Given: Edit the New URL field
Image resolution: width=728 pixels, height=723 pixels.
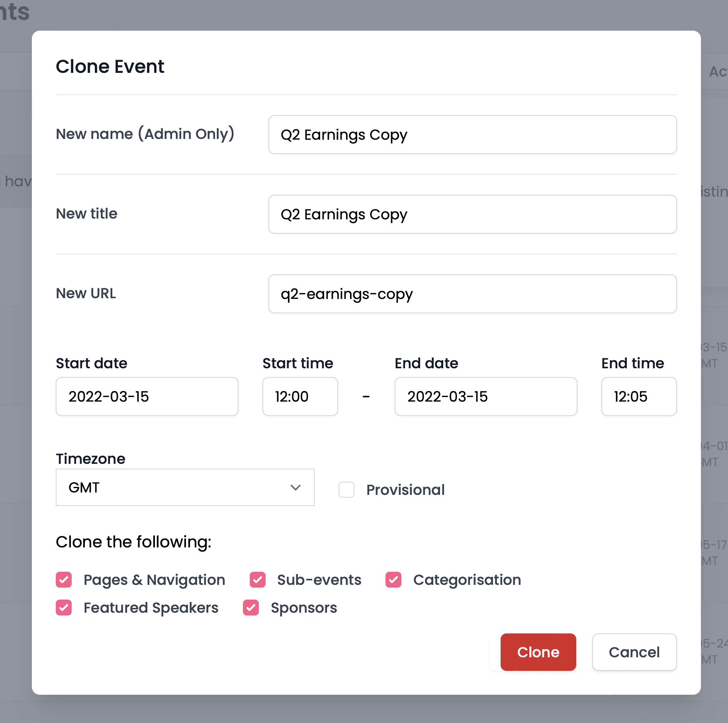Looking at the screenshot, I should tap(473, 294).
